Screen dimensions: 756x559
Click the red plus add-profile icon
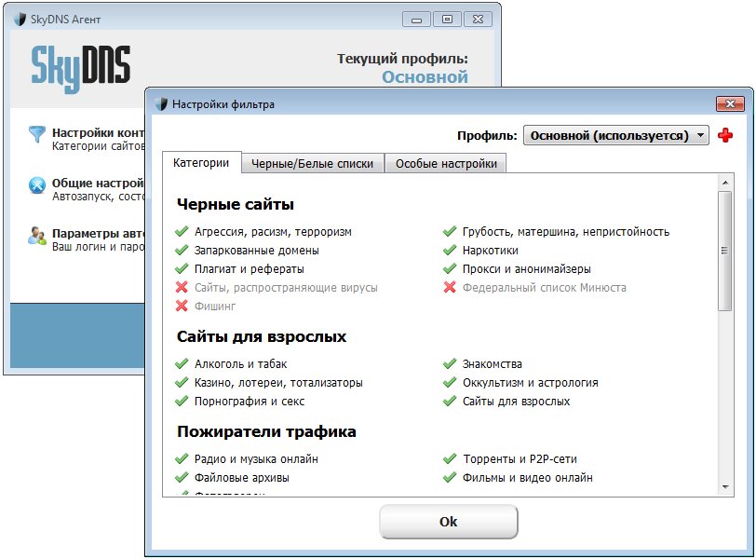coord(725,135)
